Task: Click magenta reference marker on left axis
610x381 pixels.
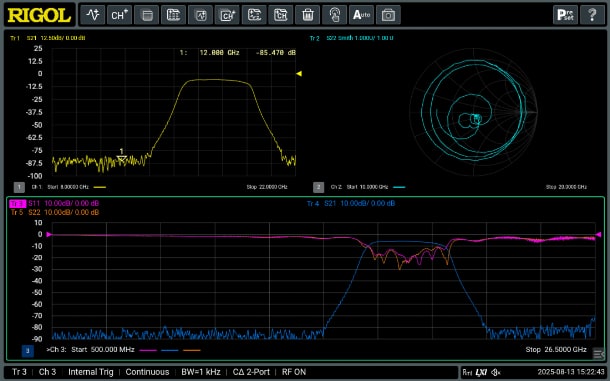Action: 49,234
